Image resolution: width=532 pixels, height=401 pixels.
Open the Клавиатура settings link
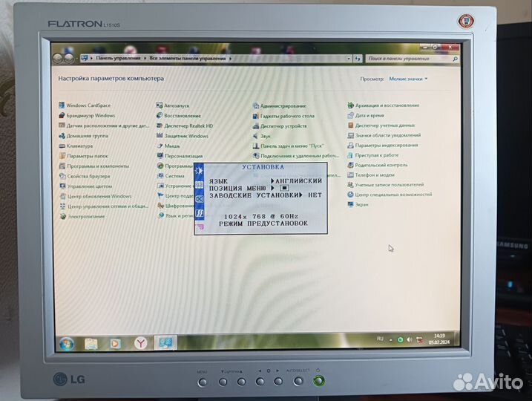(x=79, y=146)
